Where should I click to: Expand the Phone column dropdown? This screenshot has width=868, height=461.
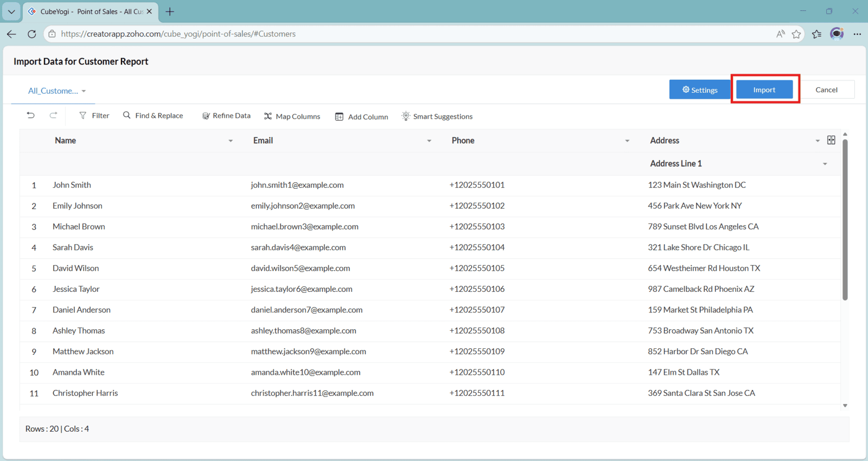point(627,141)
